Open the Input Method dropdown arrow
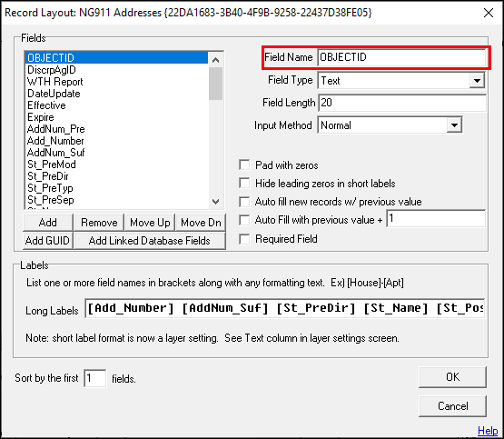504x439 pixels. point(454,125)
